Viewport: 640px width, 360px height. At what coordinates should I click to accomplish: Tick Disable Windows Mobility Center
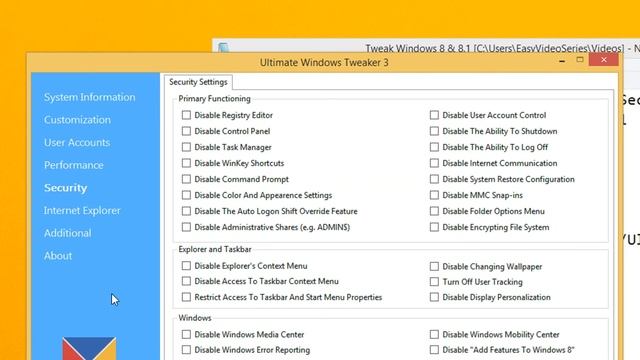[x=434, y=334]
